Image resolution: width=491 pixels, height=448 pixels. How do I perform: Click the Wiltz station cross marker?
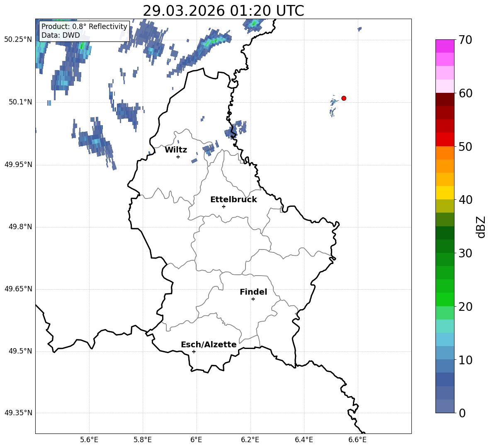pos(178,157)
